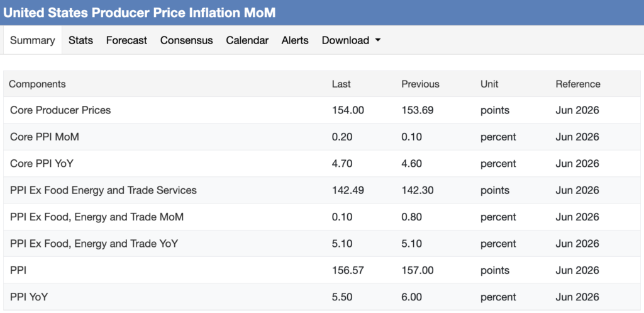This screenshot has width=644, height=313.
Task: Go to the Calendar tab
Action: pyautogui.click(x=247, y=40)
